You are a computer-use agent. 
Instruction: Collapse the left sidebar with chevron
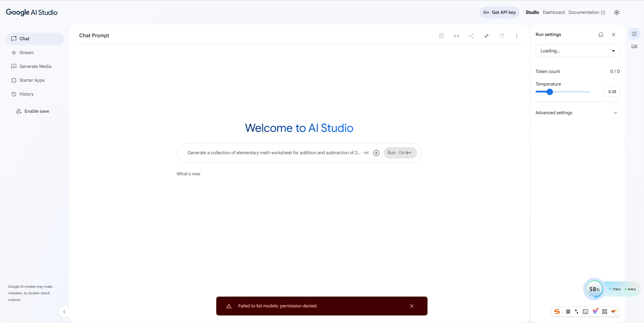[x=64, y=312]
